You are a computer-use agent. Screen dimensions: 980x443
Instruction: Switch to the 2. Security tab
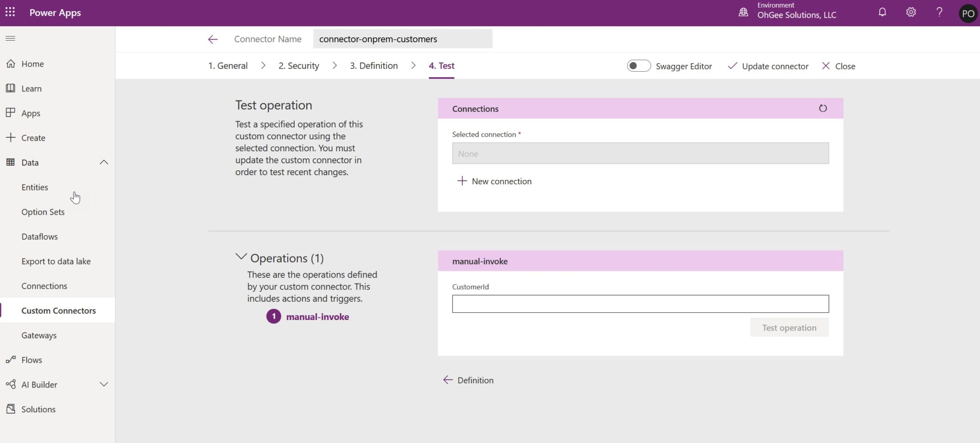click(298, 66)
